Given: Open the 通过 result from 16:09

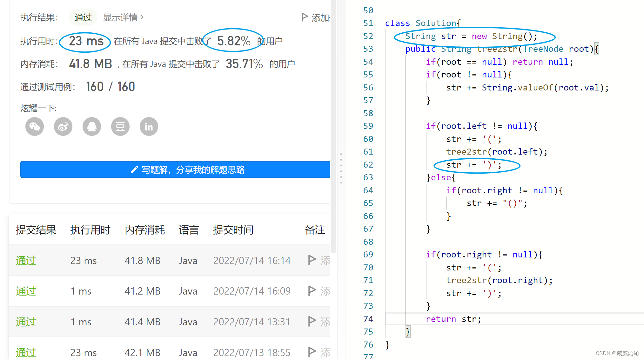Looking at the screenshot, I should coord(26,291).
